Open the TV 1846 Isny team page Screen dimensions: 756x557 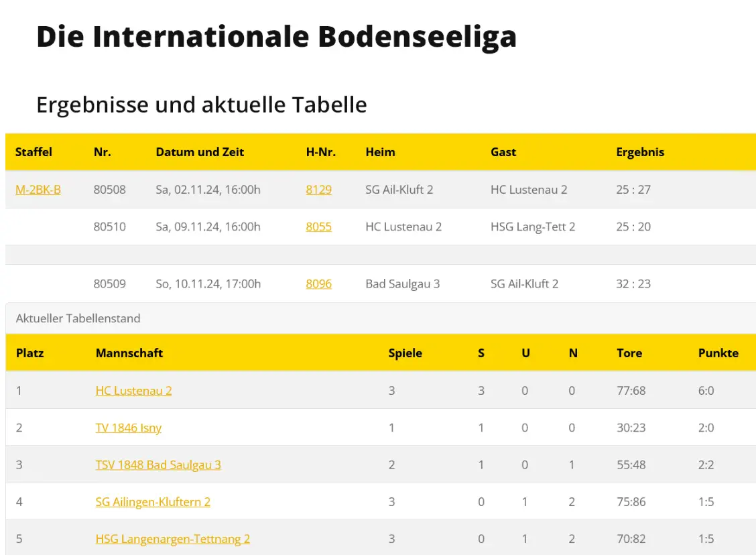click(129, 428)
